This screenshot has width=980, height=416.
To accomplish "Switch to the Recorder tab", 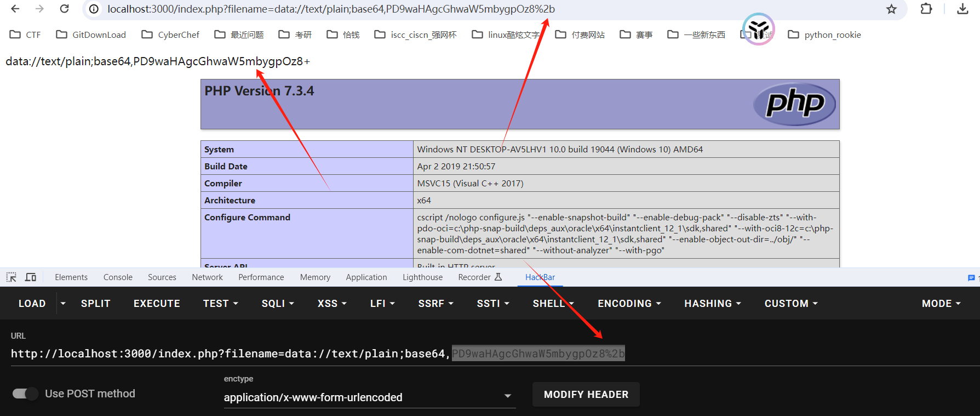I will click(480, 277).
